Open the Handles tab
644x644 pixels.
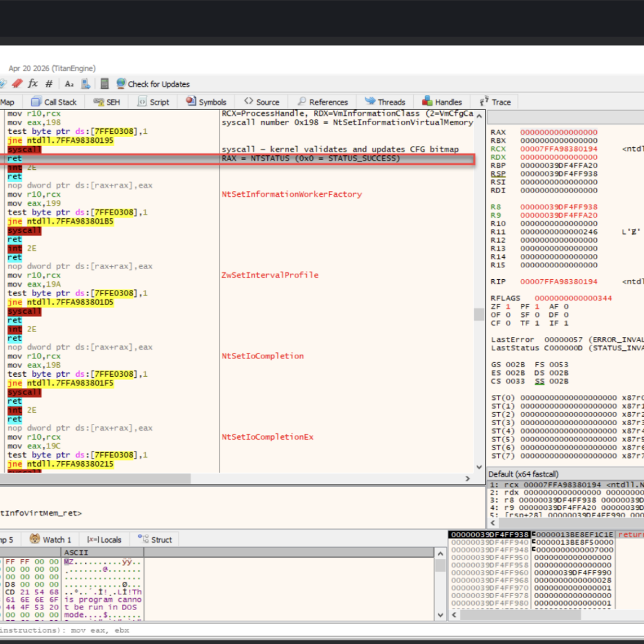tap(442, 102)
